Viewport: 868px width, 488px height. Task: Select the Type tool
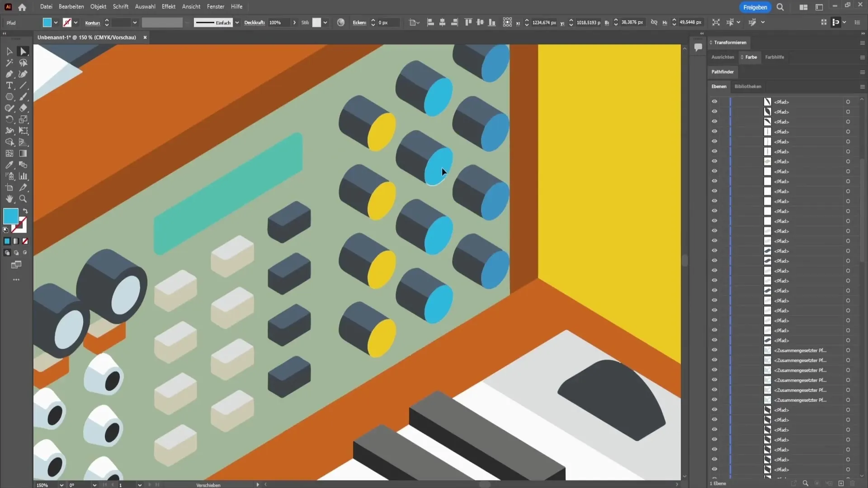[x=9, y=85]
